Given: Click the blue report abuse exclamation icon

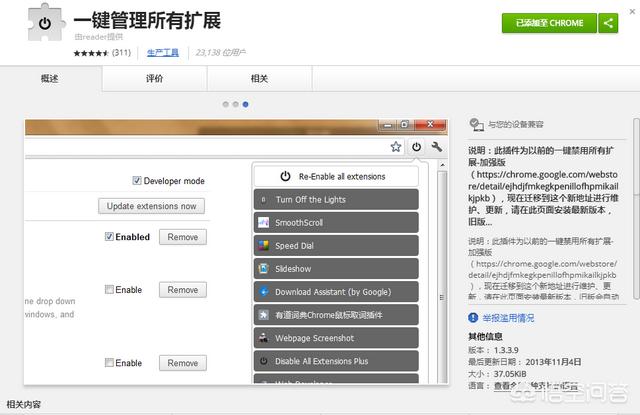Looking at the screenshot, I should (473, 317).
